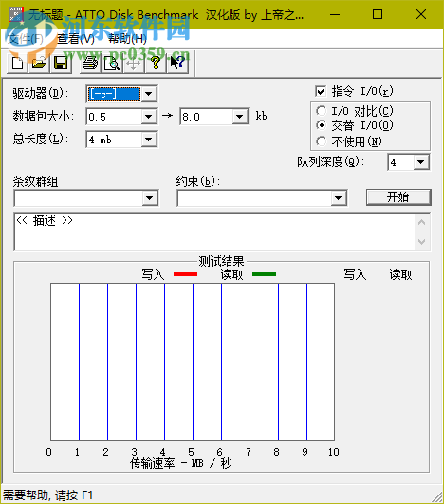This screenshot has width=444, height=504.
Task: Click the description box scroll down arrow
Action: pos(422,241)
